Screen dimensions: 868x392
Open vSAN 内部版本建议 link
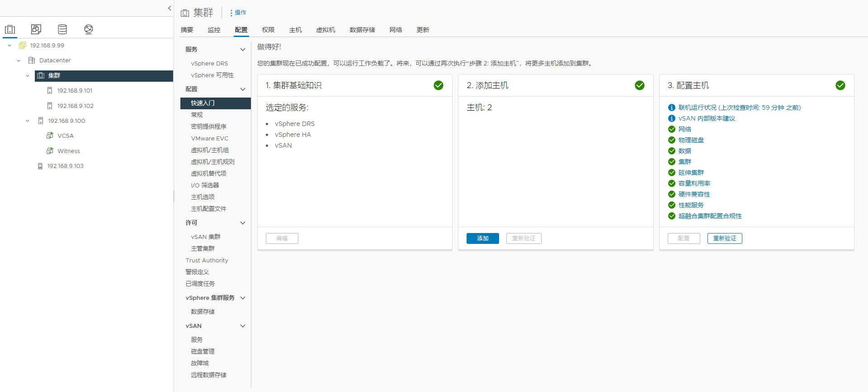tap(707, 118)
